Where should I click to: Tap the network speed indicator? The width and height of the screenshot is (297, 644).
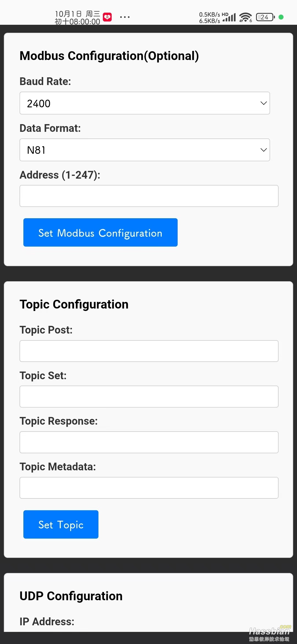[x=210, y=18]
